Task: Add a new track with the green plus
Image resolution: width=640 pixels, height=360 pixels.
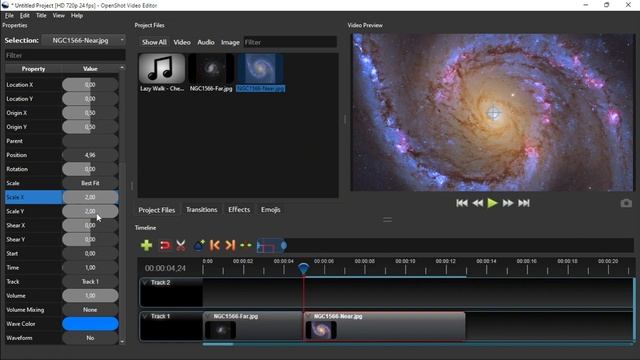Action: 146,245
